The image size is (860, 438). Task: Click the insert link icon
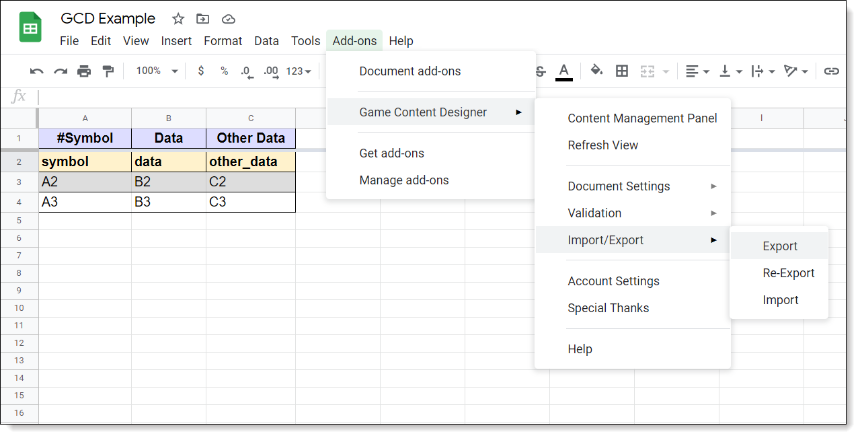point(831,71)
